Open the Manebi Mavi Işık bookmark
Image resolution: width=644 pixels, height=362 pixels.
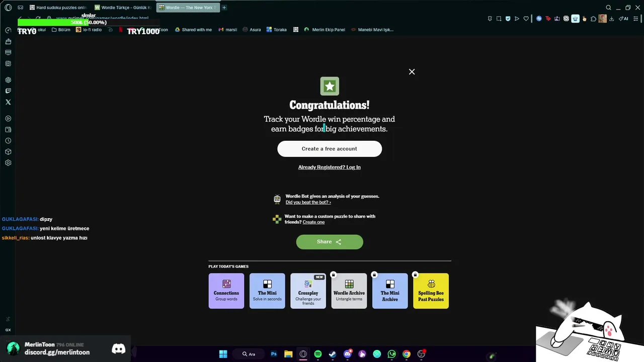coord(372,30)
